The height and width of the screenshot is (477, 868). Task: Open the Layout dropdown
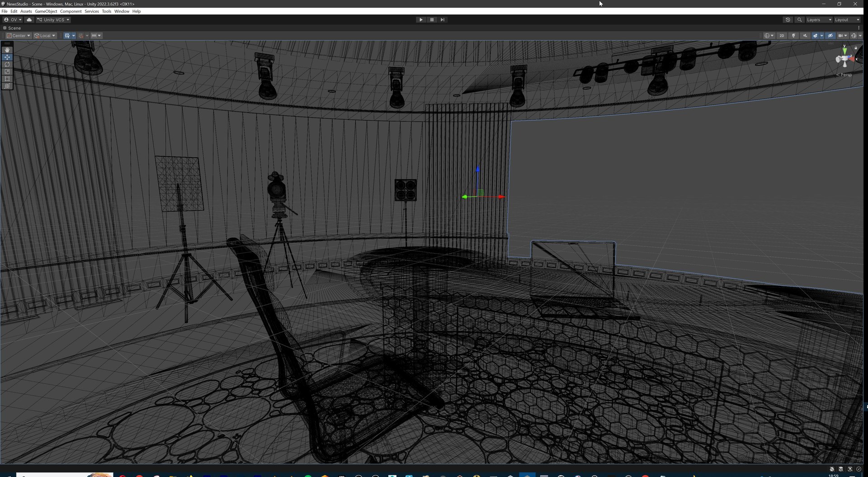[847, 20]
